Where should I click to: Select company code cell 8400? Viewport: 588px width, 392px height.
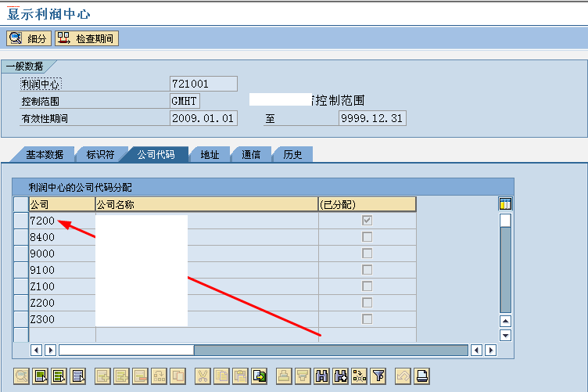coord(62,237)
